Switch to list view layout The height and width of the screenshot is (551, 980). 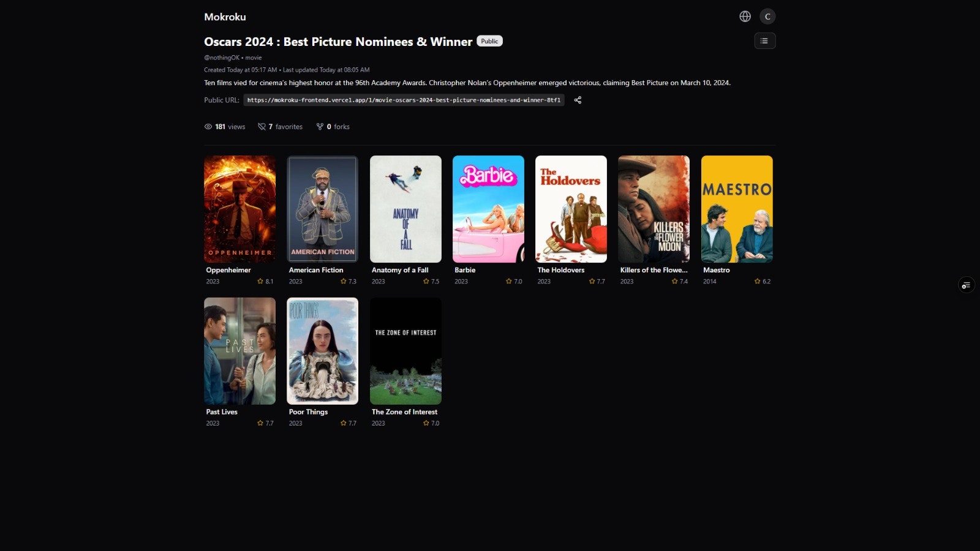(764, 41)
